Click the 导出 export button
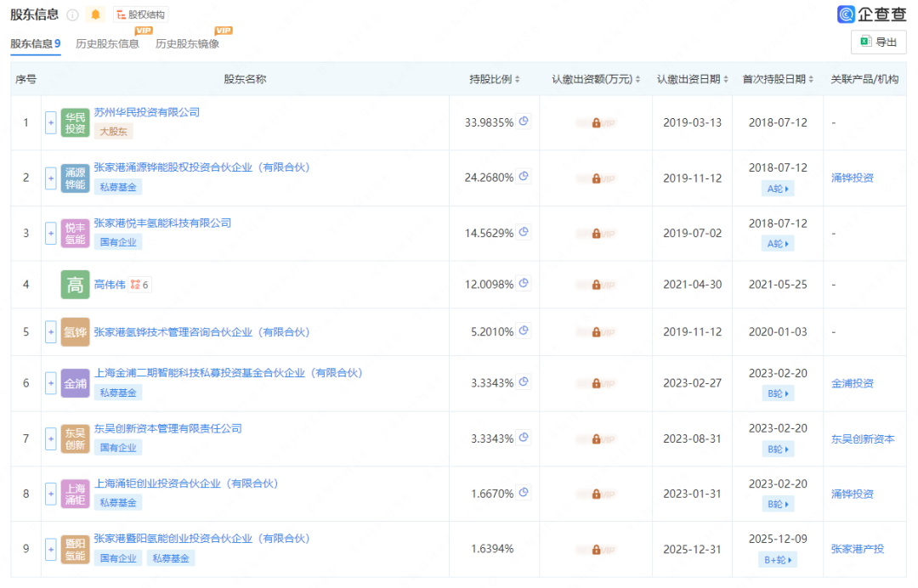Viewport: 918px width, 588px height. pyautogui.click(x=878, y=42)
